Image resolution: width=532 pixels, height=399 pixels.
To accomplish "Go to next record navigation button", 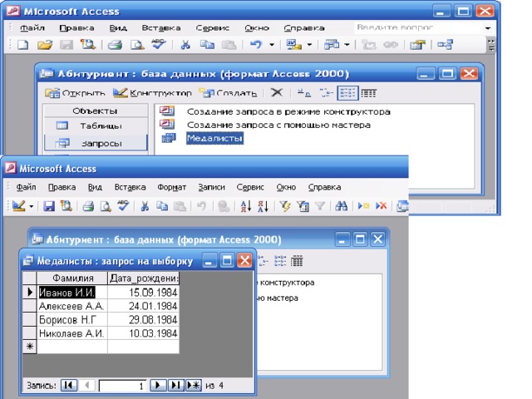I will [x=157, y=385].
